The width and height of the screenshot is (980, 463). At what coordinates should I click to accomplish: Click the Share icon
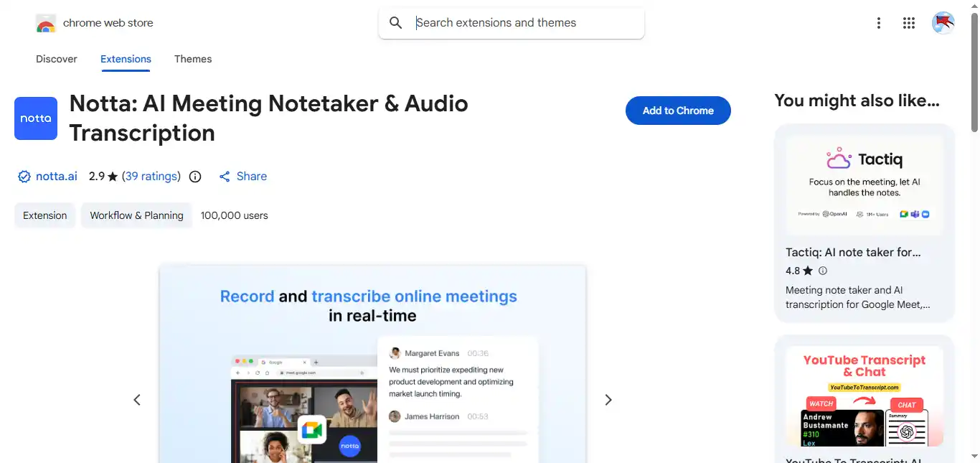[x=225, y=177]
